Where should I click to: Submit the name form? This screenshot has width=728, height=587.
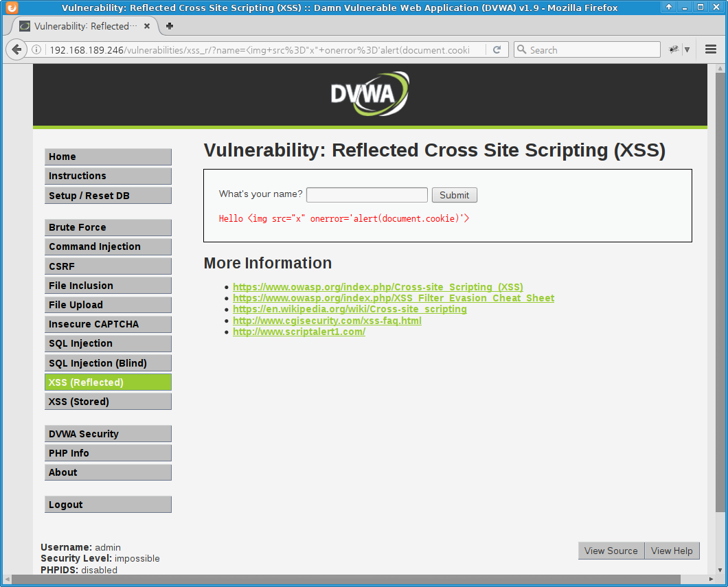point(454,195)
